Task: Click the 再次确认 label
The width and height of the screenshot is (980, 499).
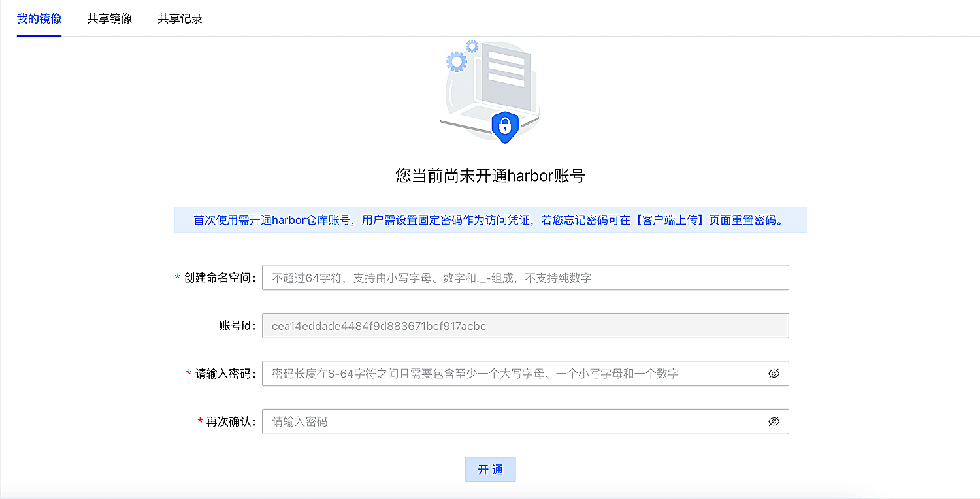Action: coord(231,421)
